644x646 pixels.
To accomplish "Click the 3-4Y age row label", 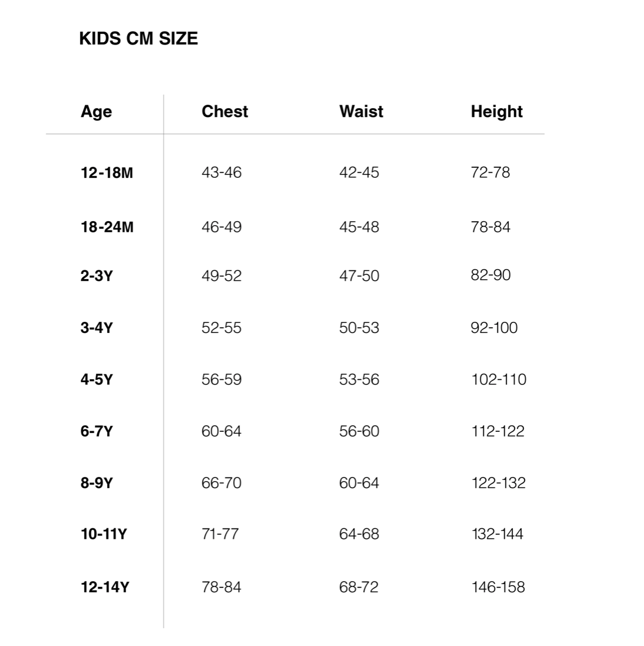I will 97,328.
